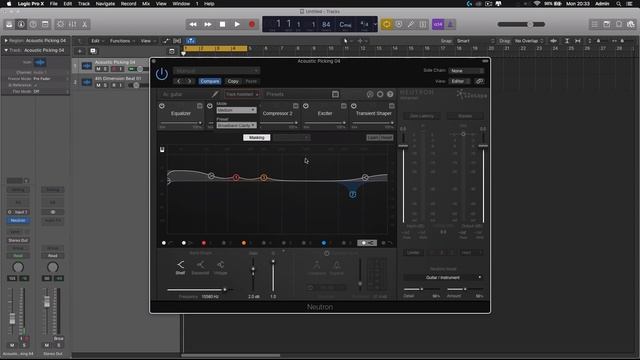Screen dimensions: 640x360
Task: Open the Edit menu in menu bar
Action: point(68,4)
